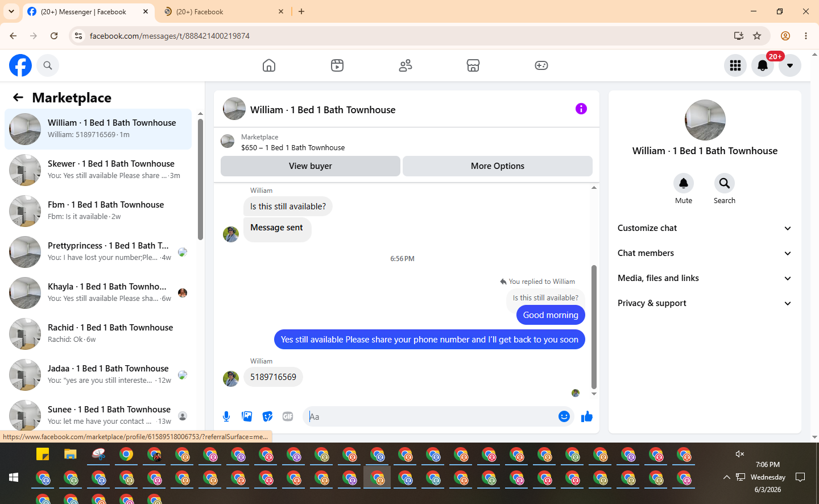This screenshot has width=819, height=504.
Task: Open the Marketplace storefront icon
Action: coord(473,65)
